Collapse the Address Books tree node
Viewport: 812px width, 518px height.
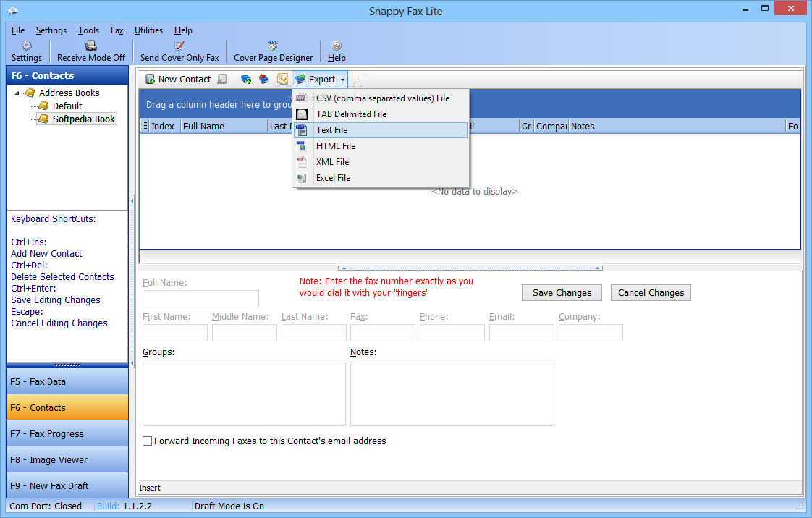(x=17, y=93)
